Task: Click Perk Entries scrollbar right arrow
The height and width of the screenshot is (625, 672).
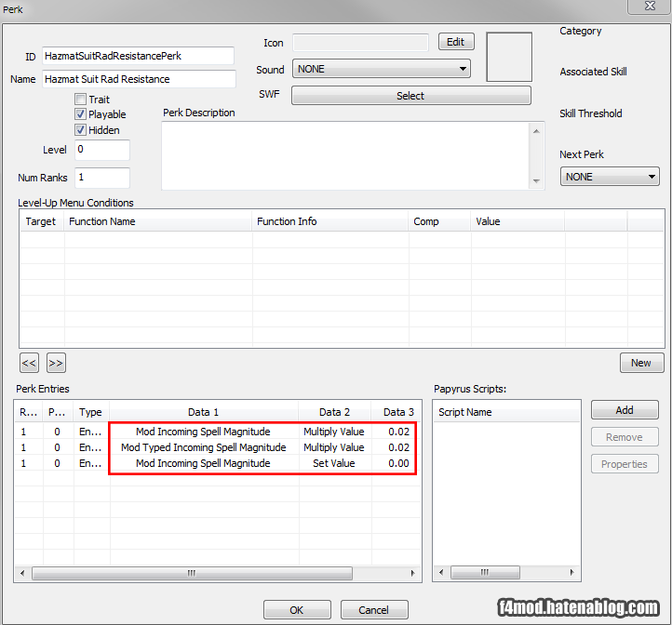Action: tap(412, 573)
